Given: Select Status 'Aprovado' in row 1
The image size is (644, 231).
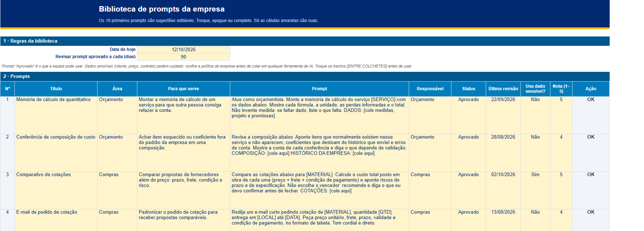Looking at the screenshot, I should point(468,115).
